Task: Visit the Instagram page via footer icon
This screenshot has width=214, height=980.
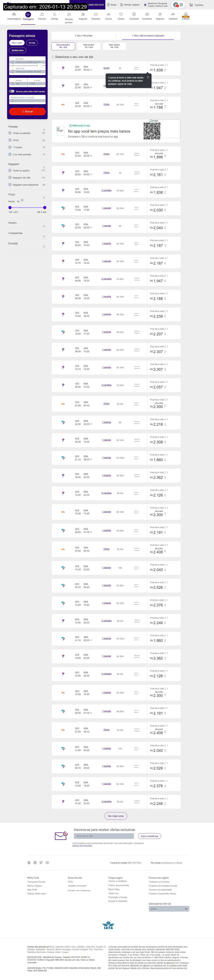Action: pos(35,862)
